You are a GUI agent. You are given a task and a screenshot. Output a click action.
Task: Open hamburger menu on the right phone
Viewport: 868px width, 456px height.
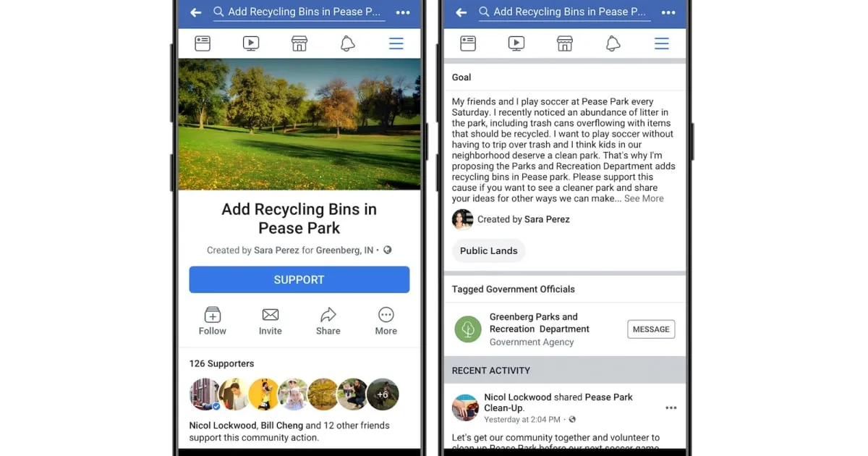pyautogui.click(x=661, y=43)
